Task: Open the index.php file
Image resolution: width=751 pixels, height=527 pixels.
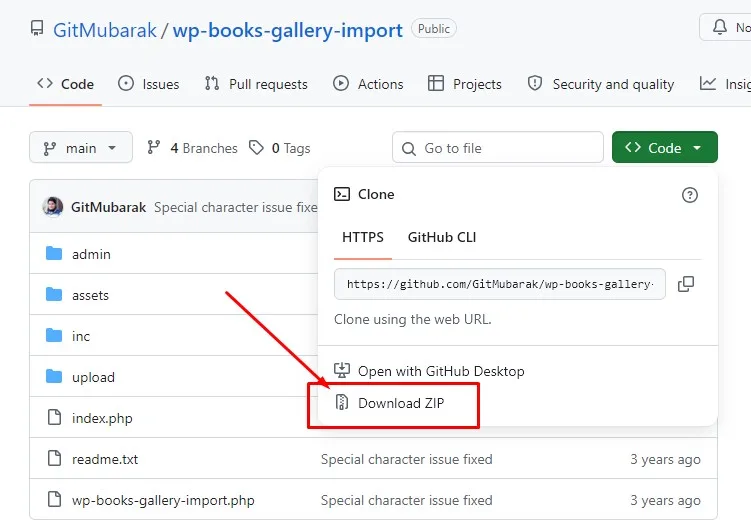Action: pos(102,418)
